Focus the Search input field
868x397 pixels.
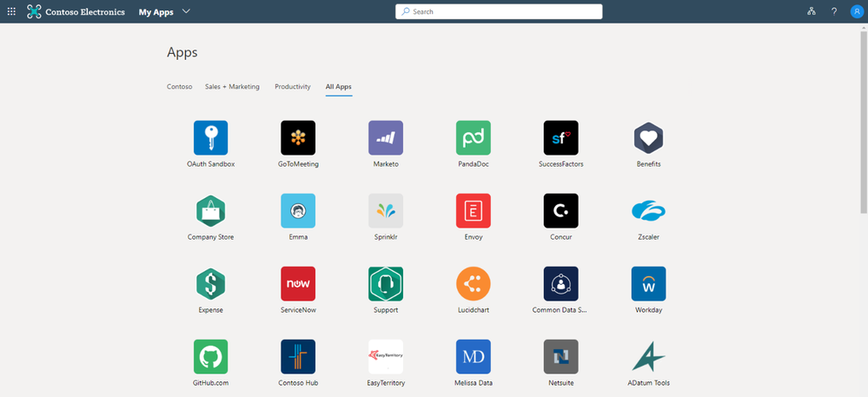click(499, 11)
